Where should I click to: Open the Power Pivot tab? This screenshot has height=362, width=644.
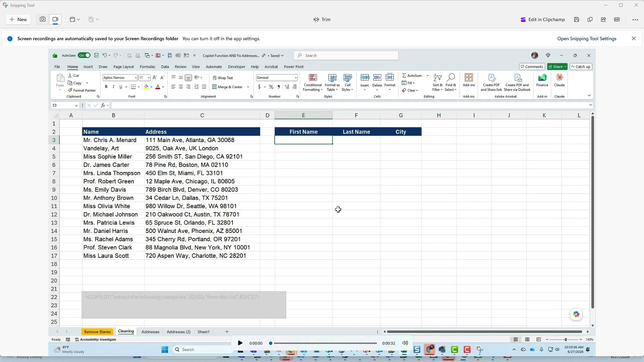click(294, 67)
